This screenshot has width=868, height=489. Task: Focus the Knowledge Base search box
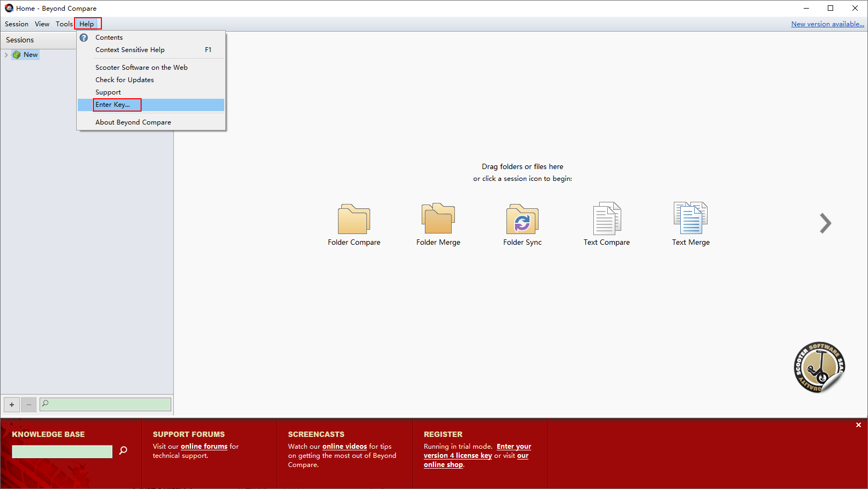tap(62, 451)
